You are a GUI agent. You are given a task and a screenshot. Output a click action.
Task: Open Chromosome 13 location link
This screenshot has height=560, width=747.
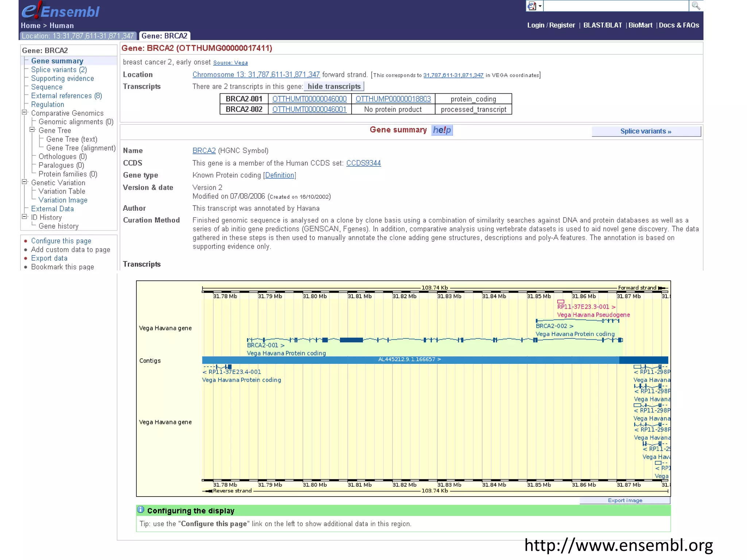pos(256,75)
